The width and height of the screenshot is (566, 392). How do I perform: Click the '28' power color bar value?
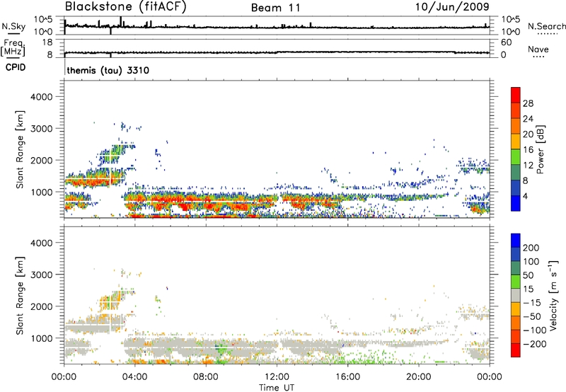(x=528, y=103)
